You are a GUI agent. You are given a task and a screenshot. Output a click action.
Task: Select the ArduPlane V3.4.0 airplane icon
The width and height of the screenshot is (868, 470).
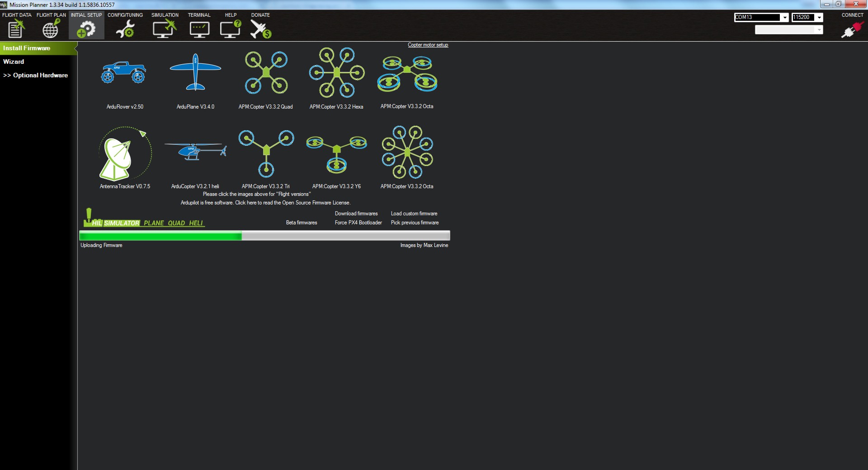[195, 72]
